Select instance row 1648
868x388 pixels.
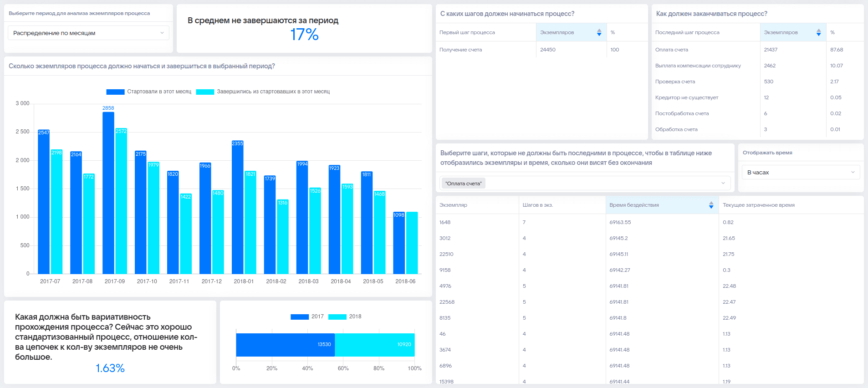(649, 222)
